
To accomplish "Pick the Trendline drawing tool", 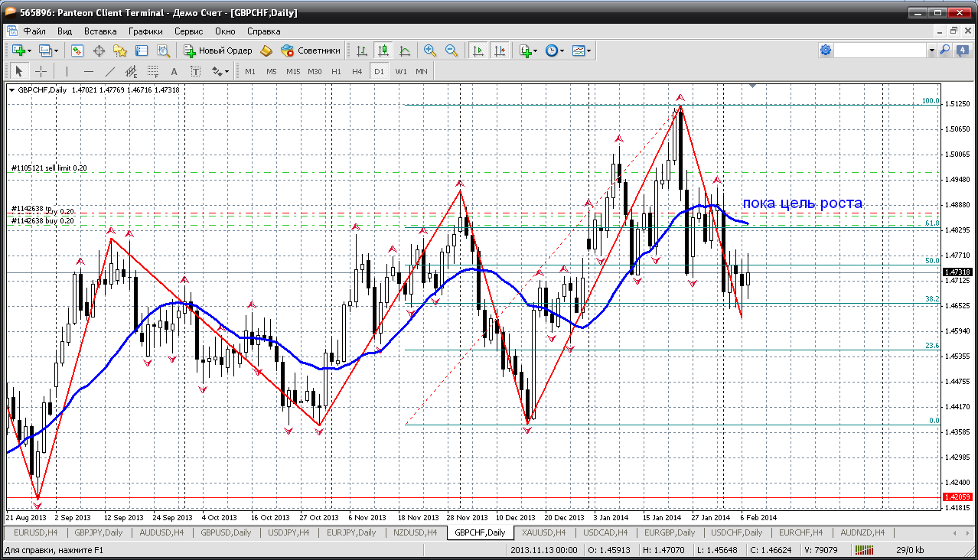I will (109, 71).
